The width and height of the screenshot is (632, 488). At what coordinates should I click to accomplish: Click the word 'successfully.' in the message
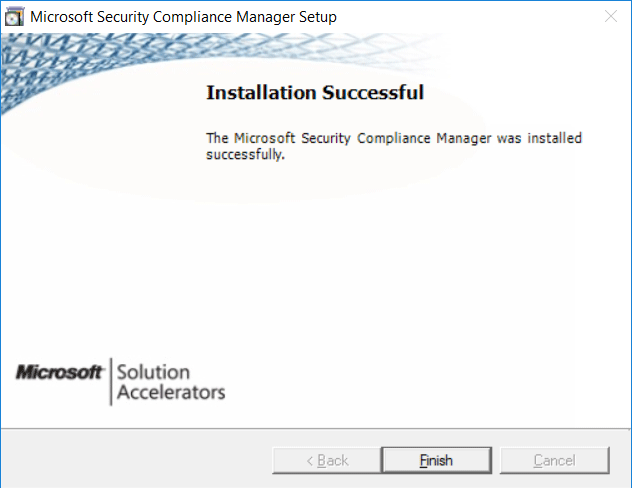[245, 154]
